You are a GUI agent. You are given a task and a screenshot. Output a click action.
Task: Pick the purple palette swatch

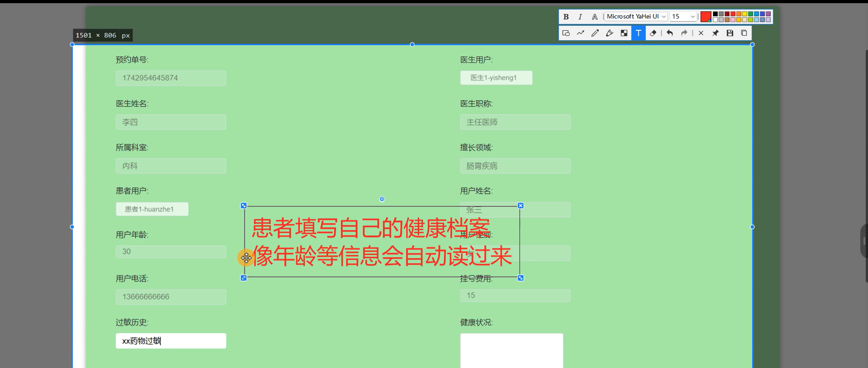click(x=768, y=14)
